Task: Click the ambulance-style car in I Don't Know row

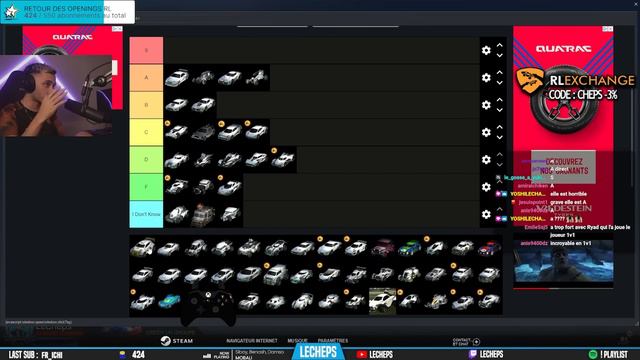Action: (203, 215)
